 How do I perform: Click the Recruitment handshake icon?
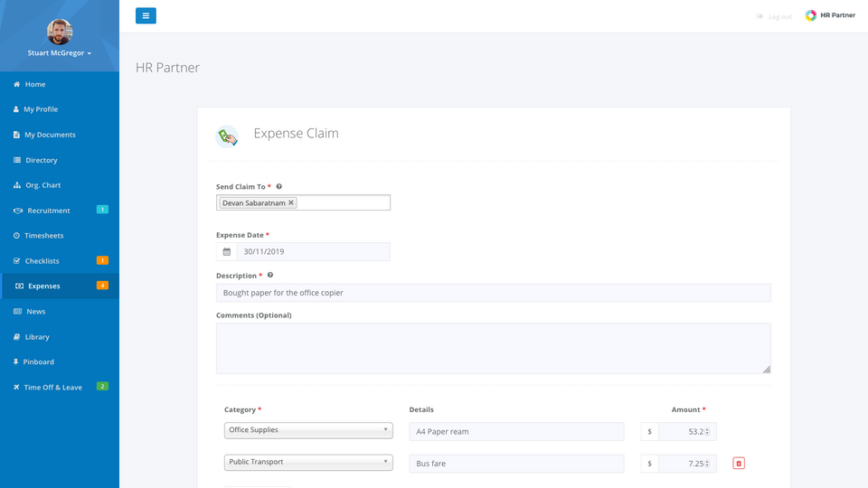coord(18,211)
